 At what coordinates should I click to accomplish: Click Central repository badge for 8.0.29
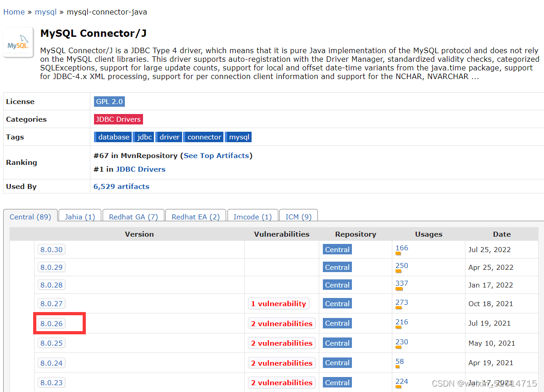coord(337,267)
